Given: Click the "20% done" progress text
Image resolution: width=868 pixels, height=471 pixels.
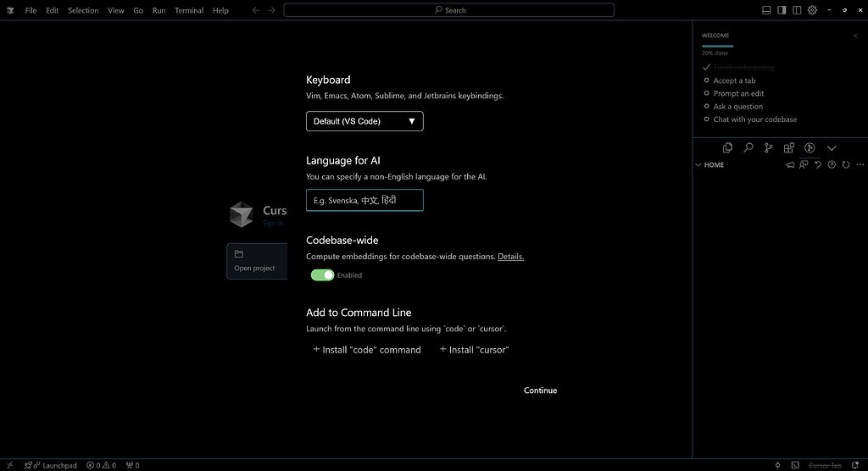Looking at the screenshot, I should [715, 53].
